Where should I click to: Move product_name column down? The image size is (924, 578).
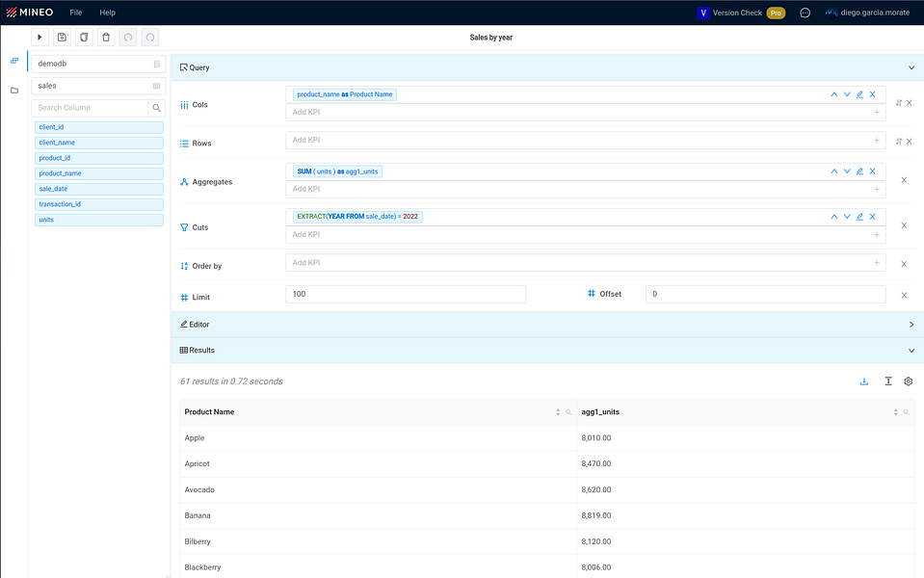click(x=847, y=94)
